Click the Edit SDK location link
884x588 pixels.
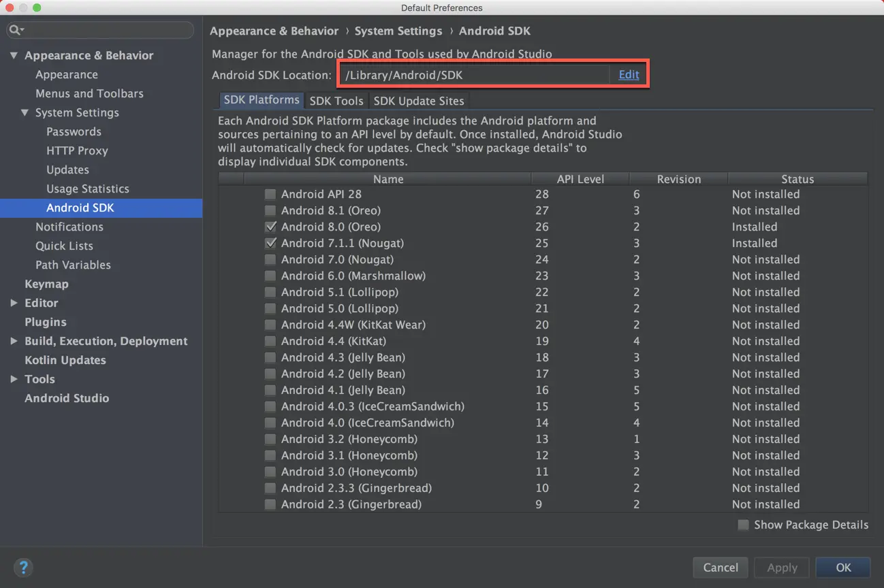[x=629, y=75]
